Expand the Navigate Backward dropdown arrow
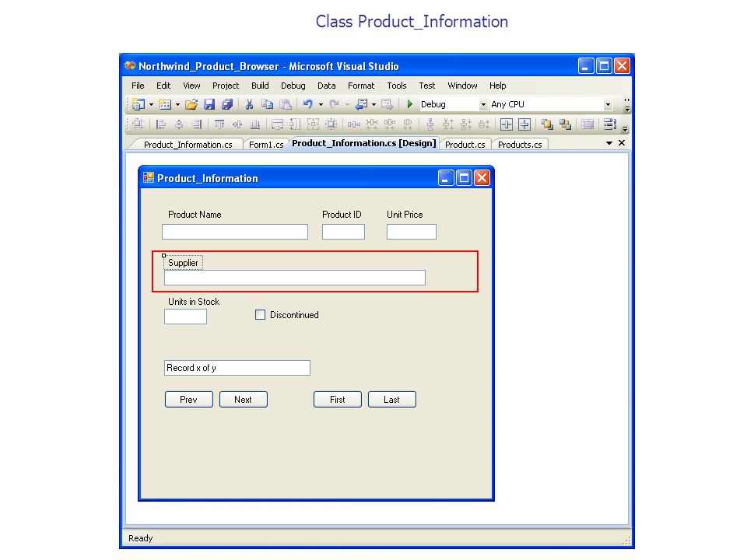Image resolution: width=747 pixels, height=560 pixels. pyautogui.click(x=374, y=104)
